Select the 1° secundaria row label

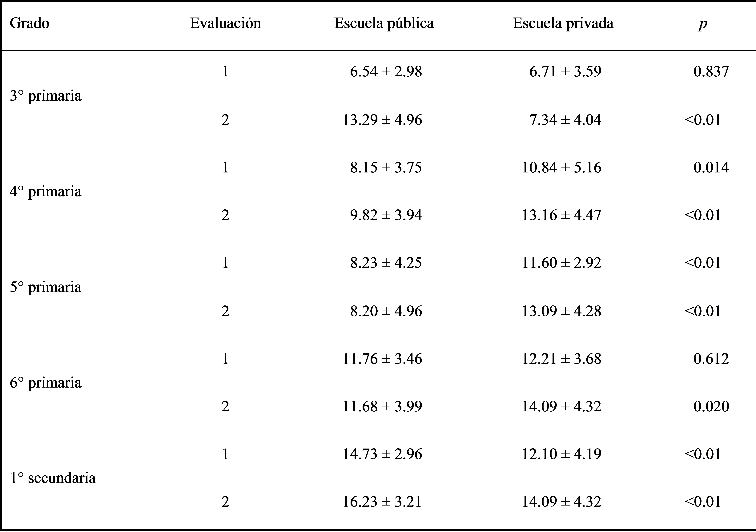(53, 478)
